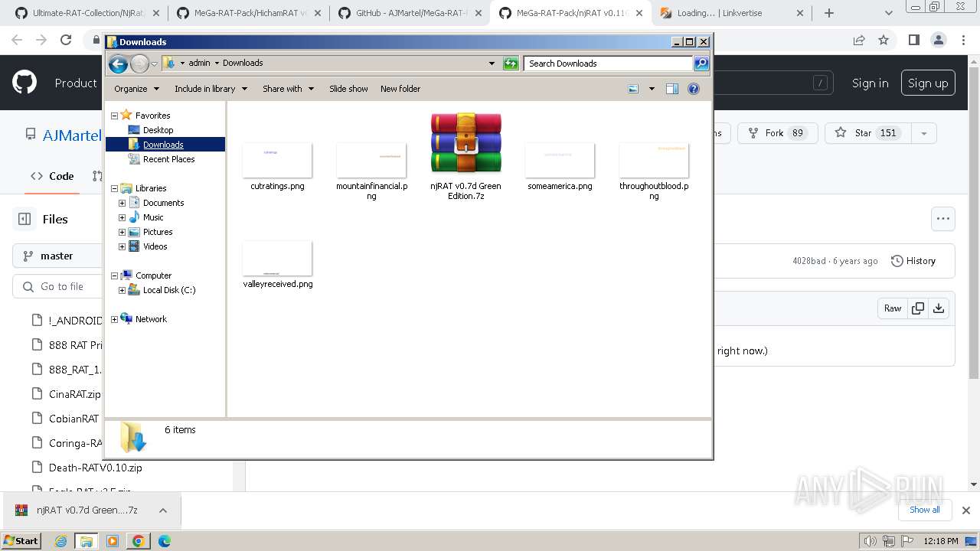Bookmark this page with star icon

[x=884, y=40]
